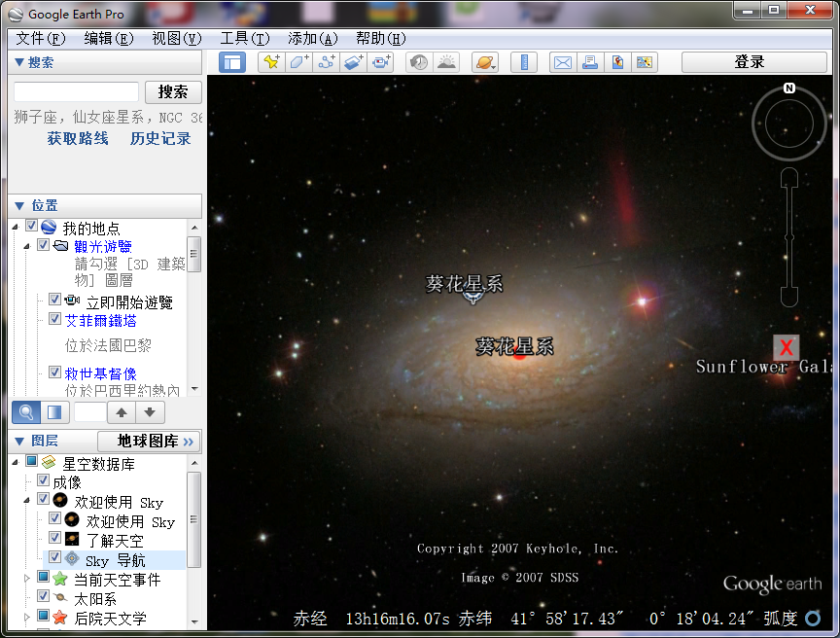Send by email using envelope icon
This screenshot has width=840, height=638.
click(x=563, y=62)
